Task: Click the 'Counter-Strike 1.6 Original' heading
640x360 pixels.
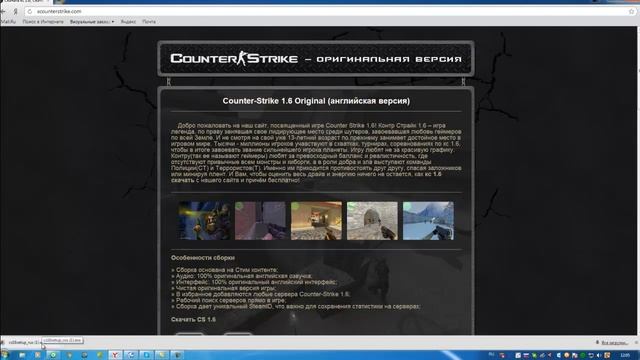Action: [x=316, y=101]
